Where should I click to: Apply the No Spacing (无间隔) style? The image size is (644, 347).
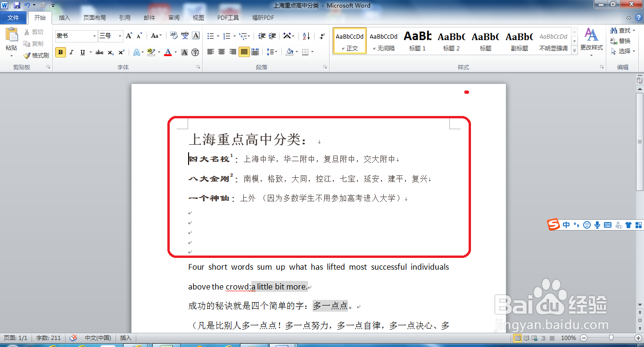(x=383, y=41)
